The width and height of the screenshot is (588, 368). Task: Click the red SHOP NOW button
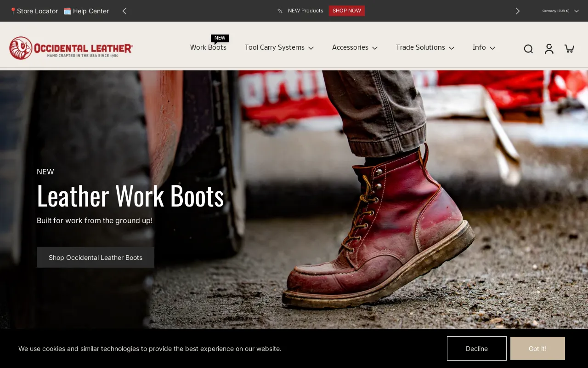pos(346,11)
